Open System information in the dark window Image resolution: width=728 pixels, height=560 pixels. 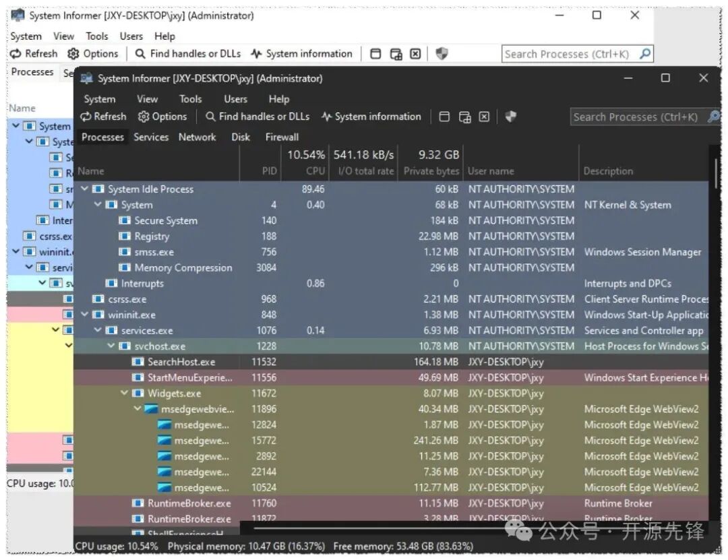click(x=371, y=117)
